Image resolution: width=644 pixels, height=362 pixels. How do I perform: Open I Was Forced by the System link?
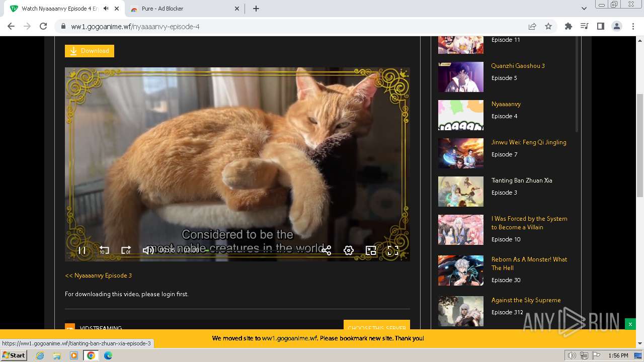(529, 223)
